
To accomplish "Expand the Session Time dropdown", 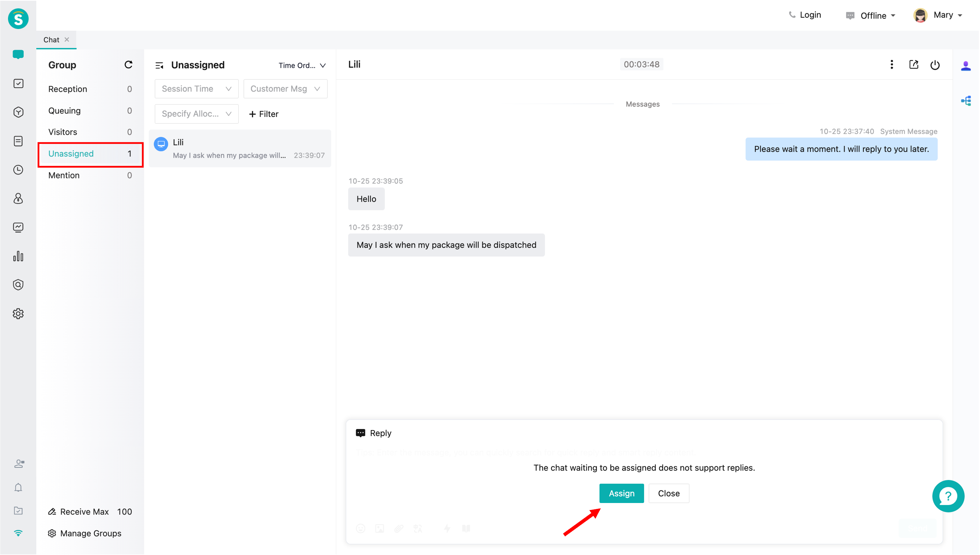I will (196, 89).
